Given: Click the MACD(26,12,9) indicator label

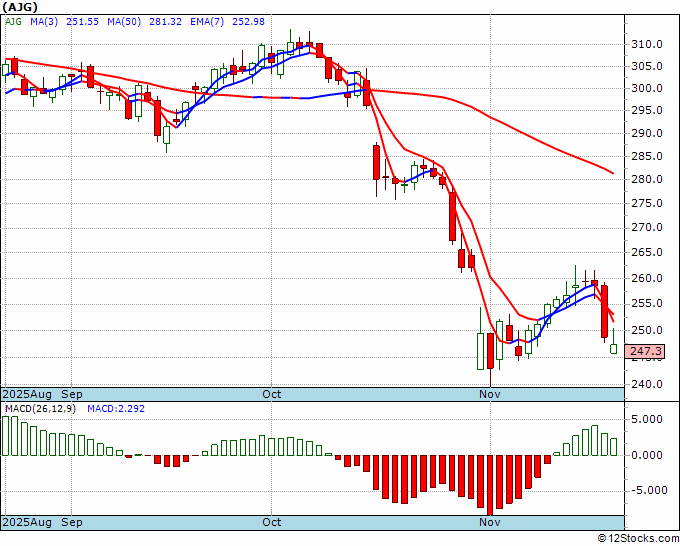Looking at the screenshot, I should click(x=40, y=409).
